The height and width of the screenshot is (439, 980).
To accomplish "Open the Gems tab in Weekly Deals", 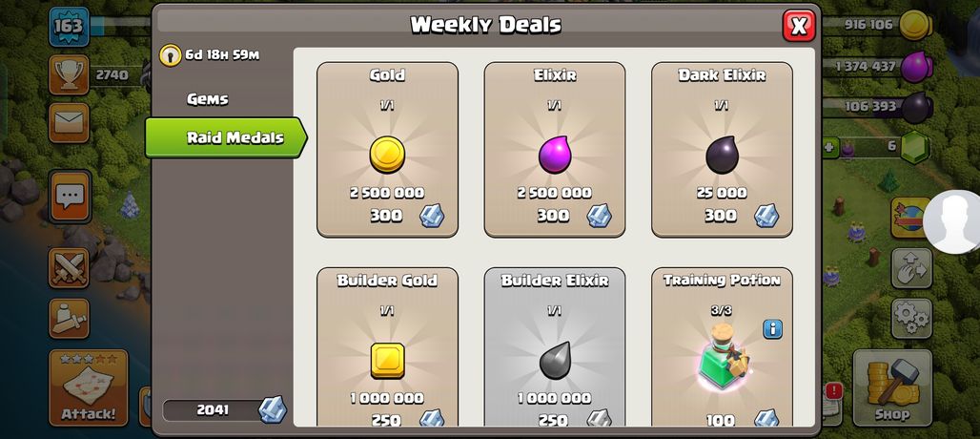I will (x=208, y=99).
